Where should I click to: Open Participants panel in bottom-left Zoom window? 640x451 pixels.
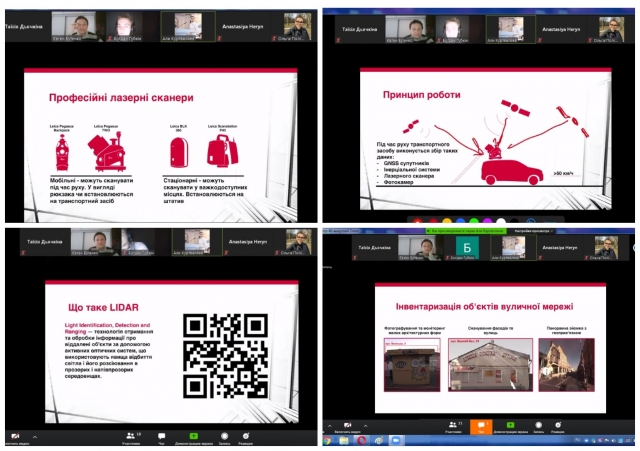point(133,438)
